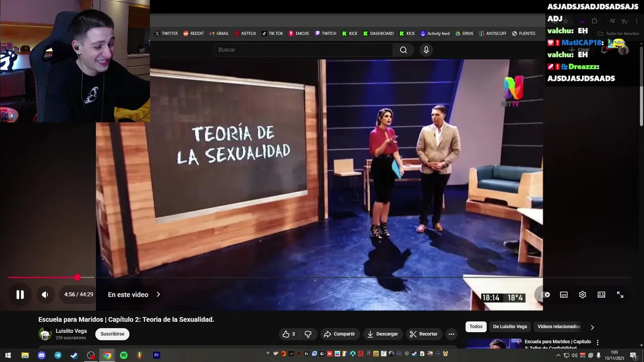The height and width of the screenshot is (362, 644).
Task: Open the TWITTER bookmark
Action: click(166, 34)
